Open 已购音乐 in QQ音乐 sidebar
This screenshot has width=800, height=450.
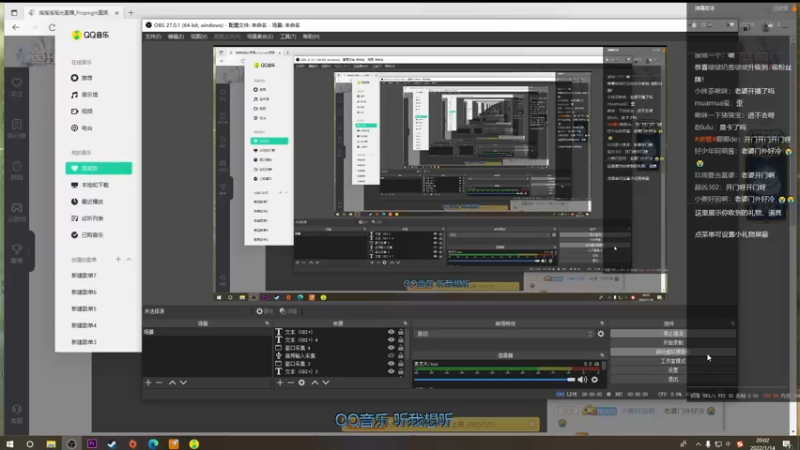87,235
